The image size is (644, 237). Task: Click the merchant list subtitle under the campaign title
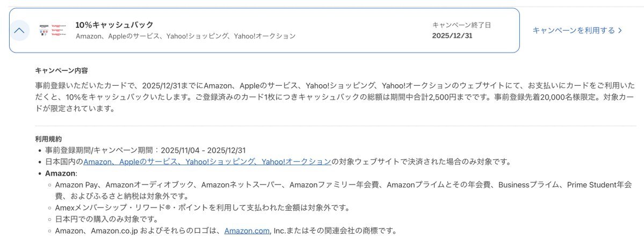pos(185,36)
